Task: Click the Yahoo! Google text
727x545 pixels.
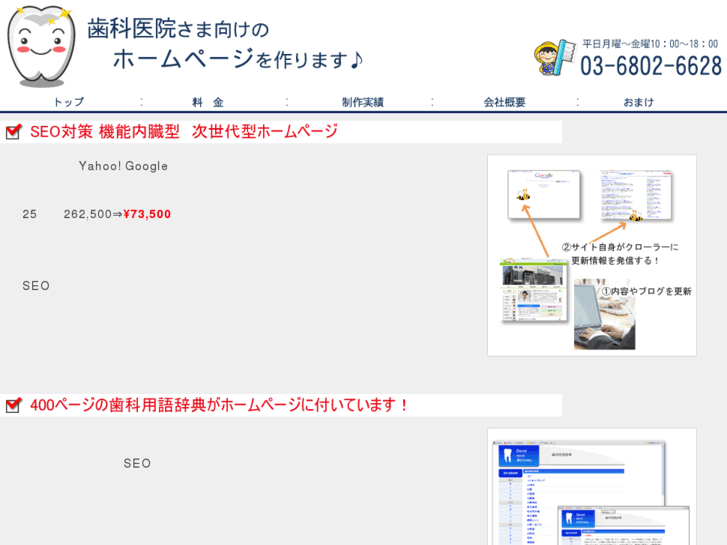Action: click(123, 166)
